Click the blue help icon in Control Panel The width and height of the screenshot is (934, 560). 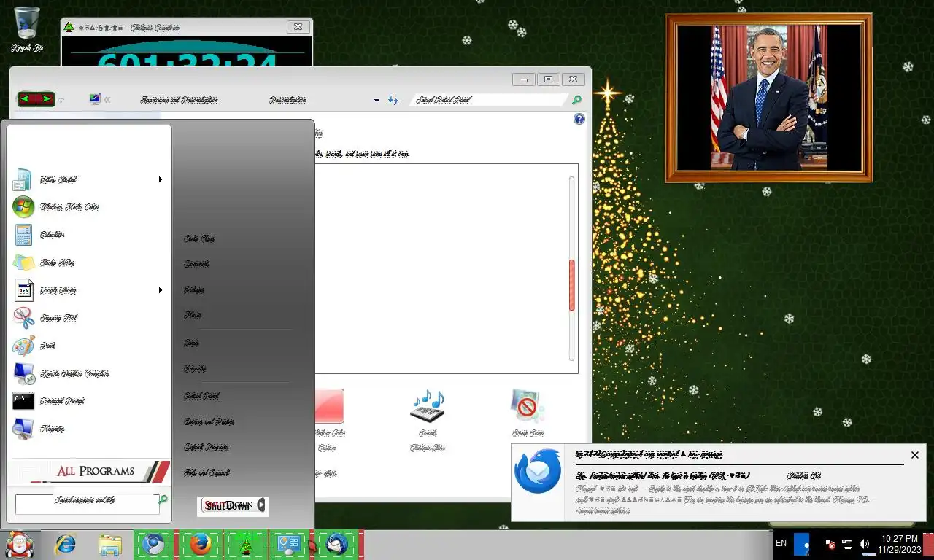tap(579, 119)
